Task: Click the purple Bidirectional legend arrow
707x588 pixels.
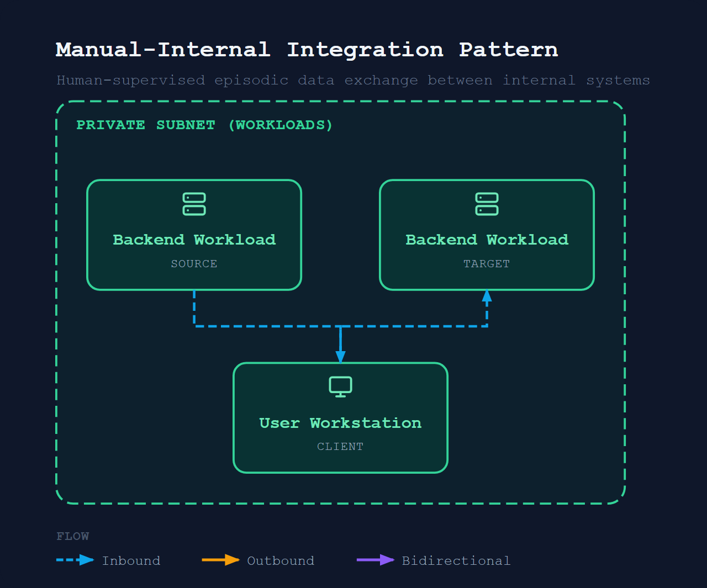Action: coord(376,560)
